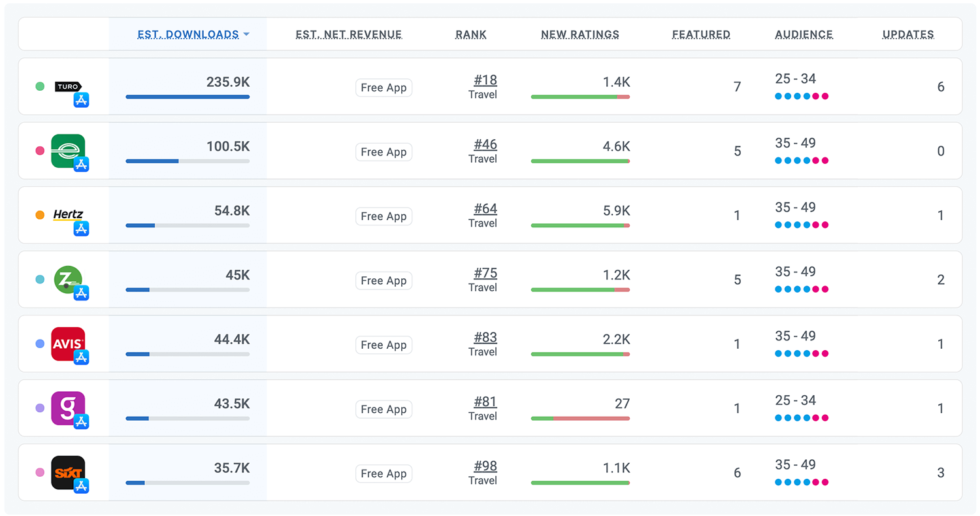Click the audience gender dots in Sixt row
980x516 pixels.
[802, 482]
